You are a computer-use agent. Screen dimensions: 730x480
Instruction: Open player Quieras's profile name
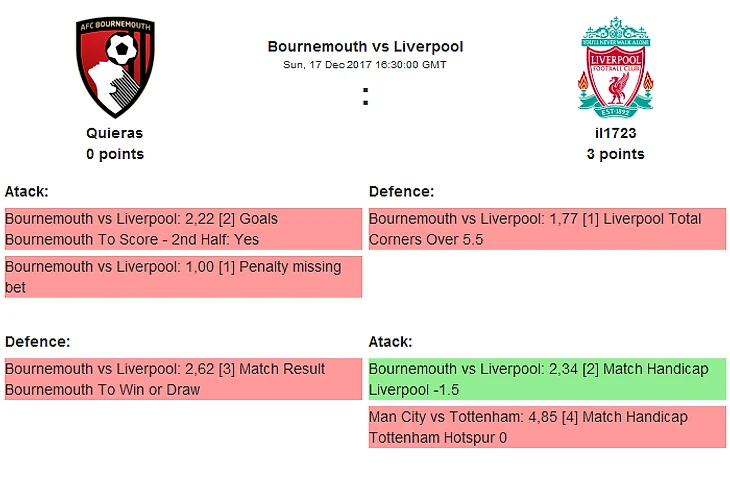tap(115, 133)
